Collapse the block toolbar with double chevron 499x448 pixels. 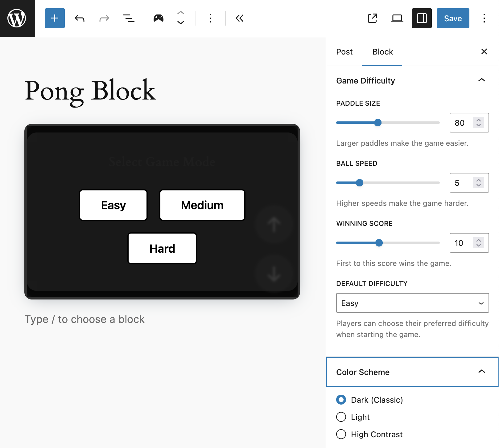(240, 18)
